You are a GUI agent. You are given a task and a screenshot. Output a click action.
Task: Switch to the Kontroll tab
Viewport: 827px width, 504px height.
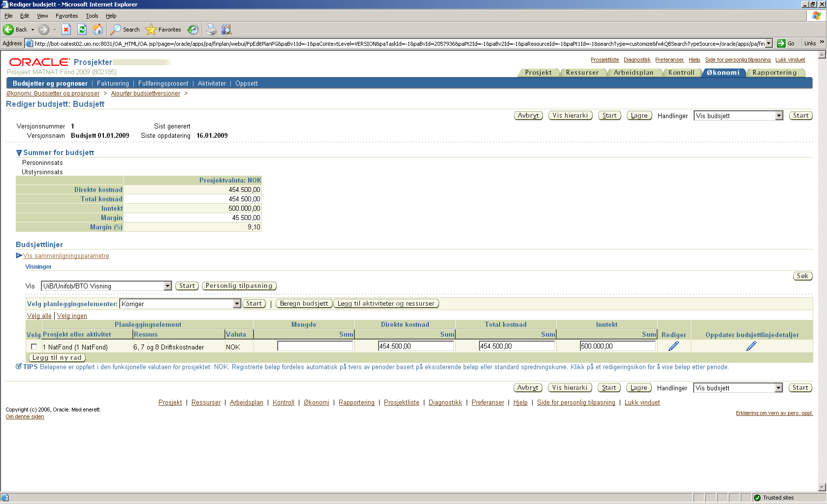coord(681,72)
